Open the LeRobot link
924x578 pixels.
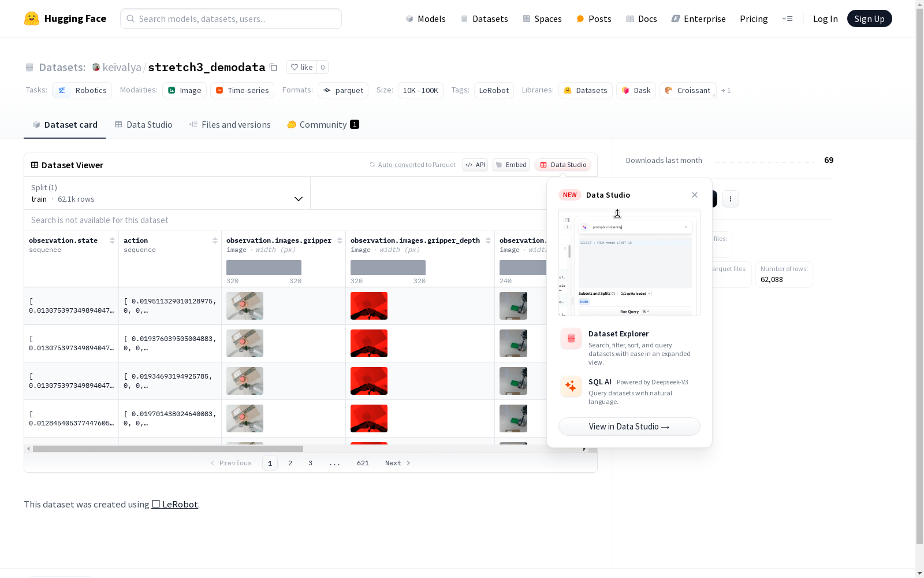click(175, 504)
